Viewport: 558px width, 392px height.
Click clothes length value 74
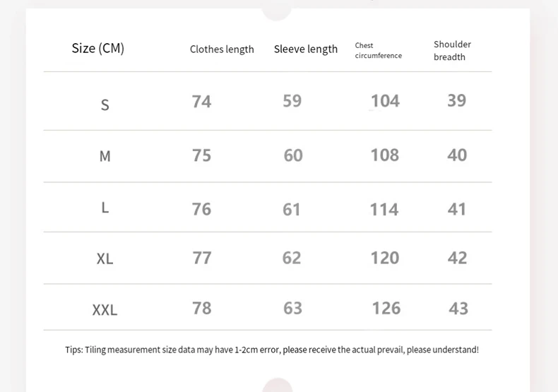[x=201, y=101]
